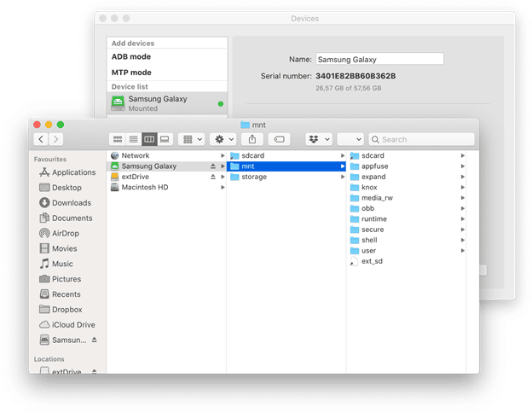
Task: Select ADB mode in Add devices
Action: coord(131,56)
